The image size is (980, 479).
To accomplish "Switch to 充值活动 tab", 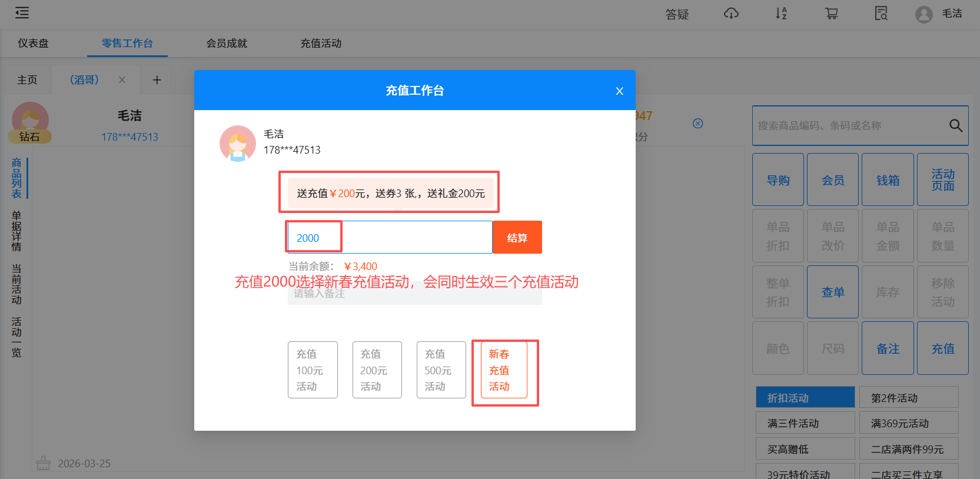I will tap(321, 43).
